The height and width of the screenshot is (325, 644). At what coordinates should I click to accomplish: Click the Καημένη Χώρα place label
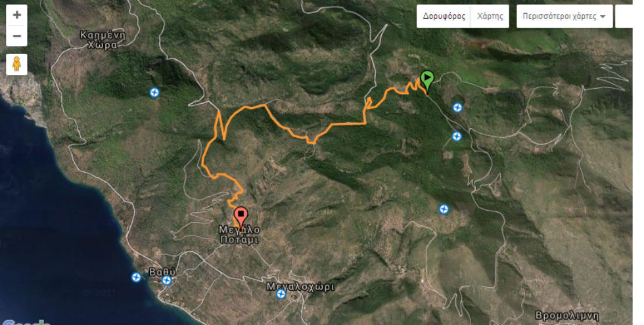(103, 40)
